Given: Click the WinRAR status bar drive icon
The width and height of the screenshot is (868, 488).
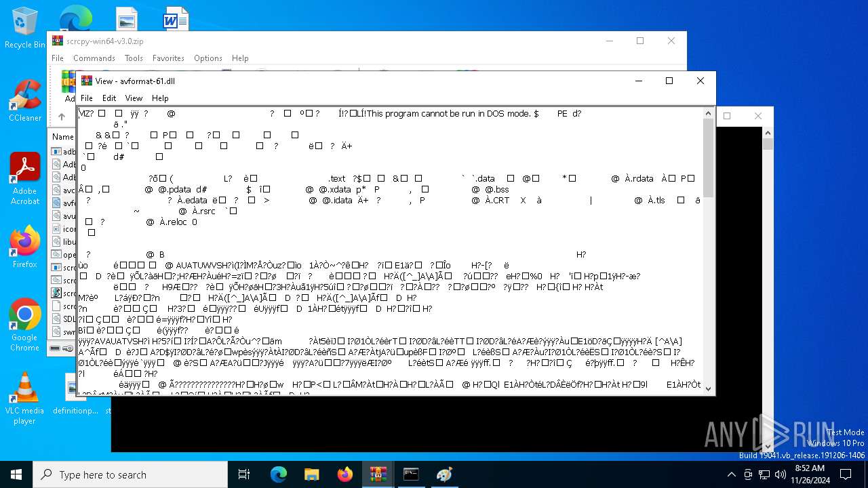Looking at the screenshot, I should point(55,348).
